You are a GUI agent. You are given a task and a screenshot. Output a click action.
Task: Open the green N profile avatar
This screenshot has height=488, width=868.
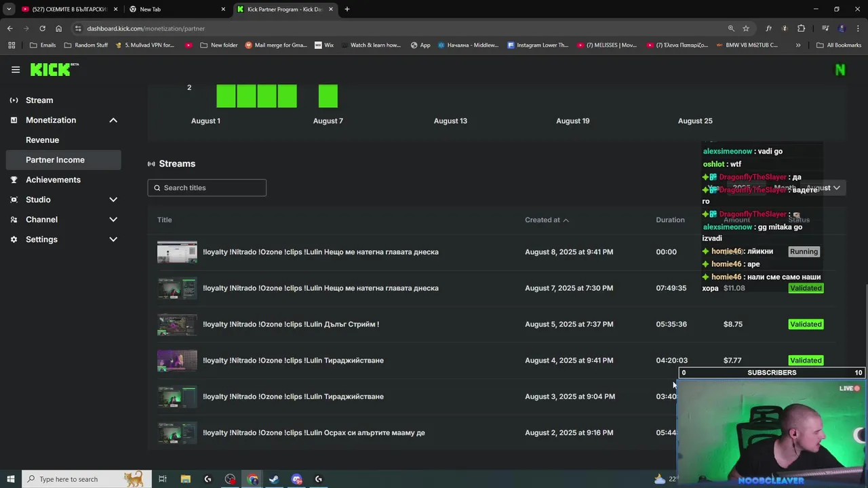[x=840, y=69]
